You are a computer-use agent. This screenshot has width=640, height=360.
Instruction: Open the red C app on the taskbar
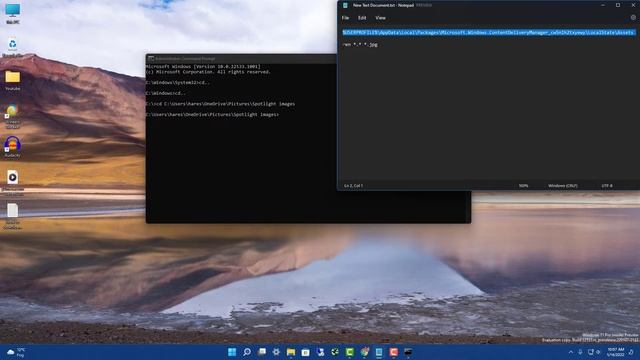[393, 352]
